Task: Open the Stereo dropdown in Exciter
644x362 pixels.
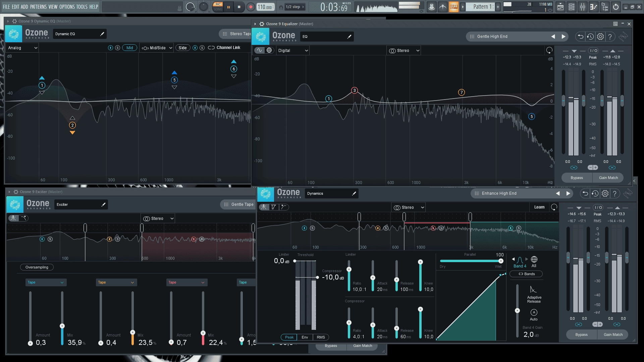Action: pyautogui.click(x=158, y=219)
